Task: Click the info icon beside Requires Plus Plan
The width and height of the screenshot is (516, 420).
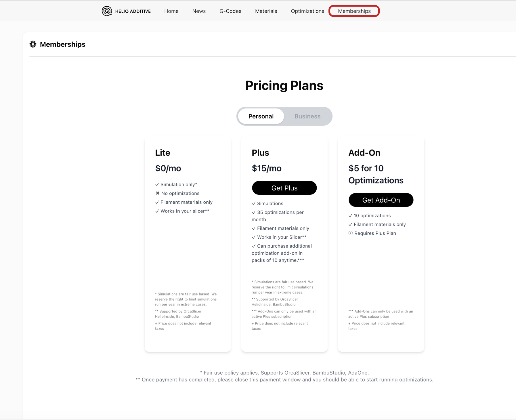Action: point(350,233)
